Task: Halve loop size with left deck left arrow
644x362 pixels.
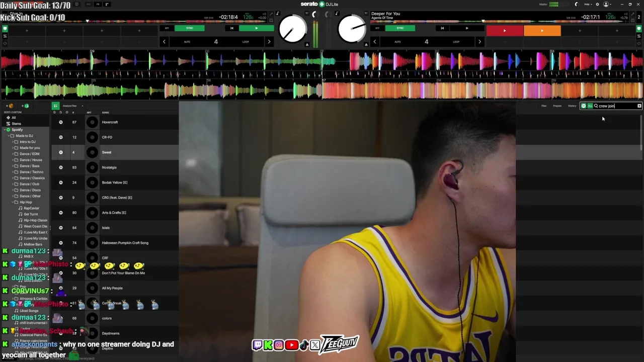Action: coord(164,42)
